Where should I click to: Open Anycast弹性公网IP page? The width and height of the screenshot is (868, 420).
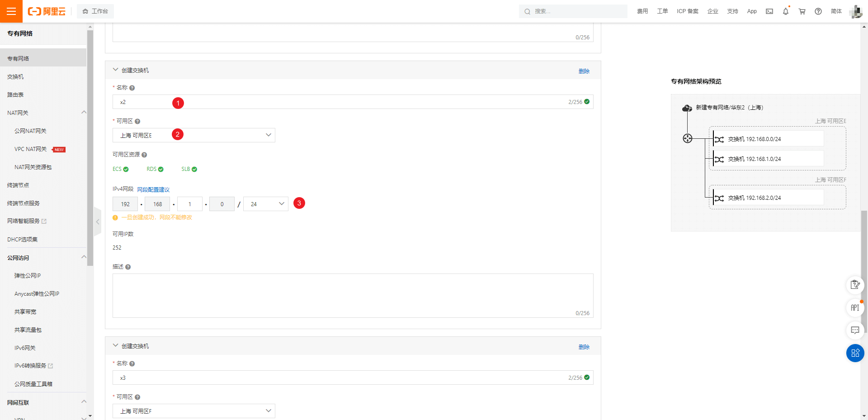(37, 293)
